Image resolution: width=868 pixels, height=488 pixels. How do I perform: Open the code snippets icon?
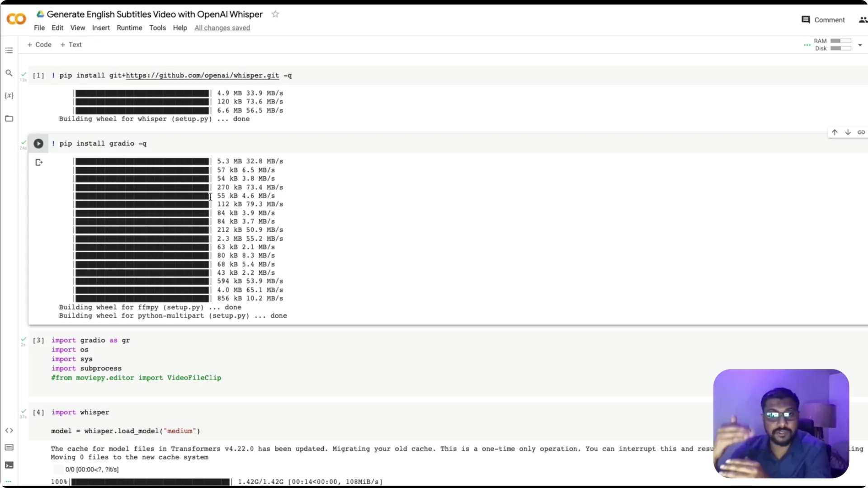click(9, 430)
